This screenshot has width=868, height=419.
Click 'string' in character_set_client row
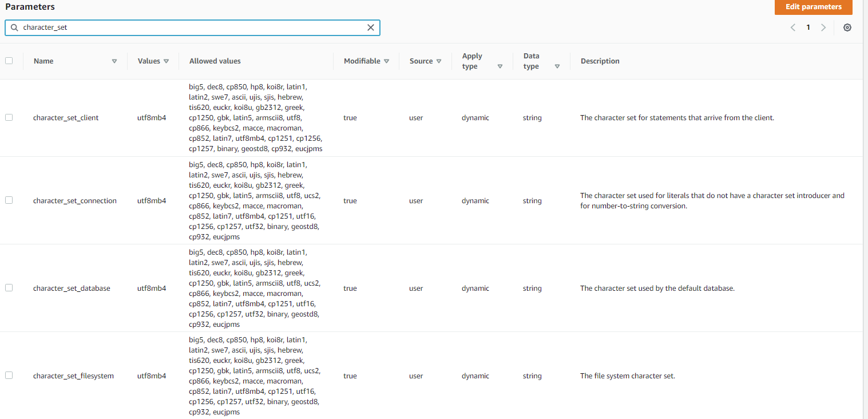click(x=532, y=118)
